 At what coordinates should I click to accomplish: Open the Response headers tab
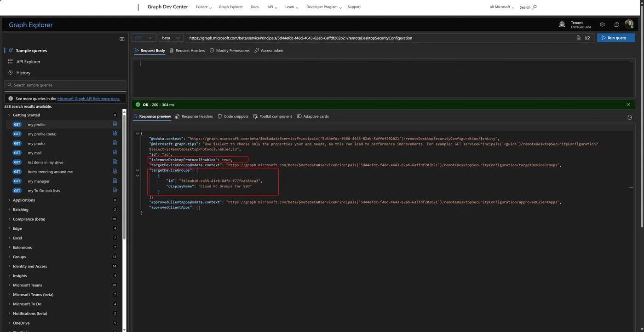coord(194,116)
